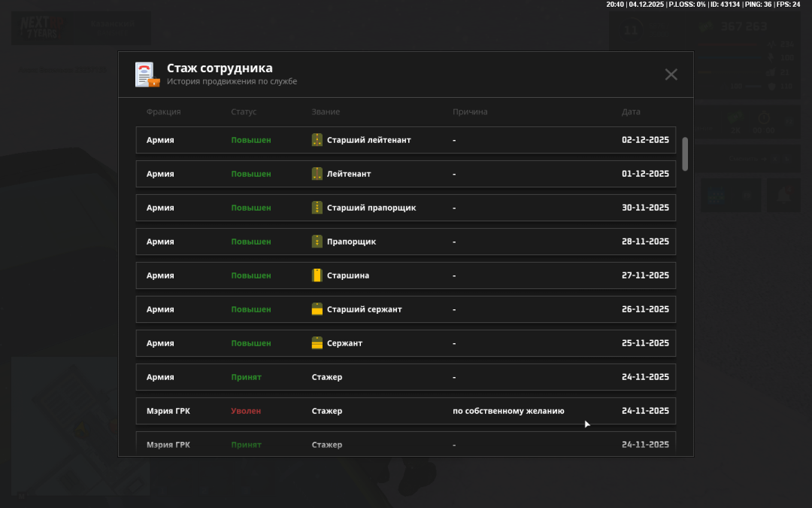
Task: Select the Армия Принят Стажер row
Action: click(405, 377)
